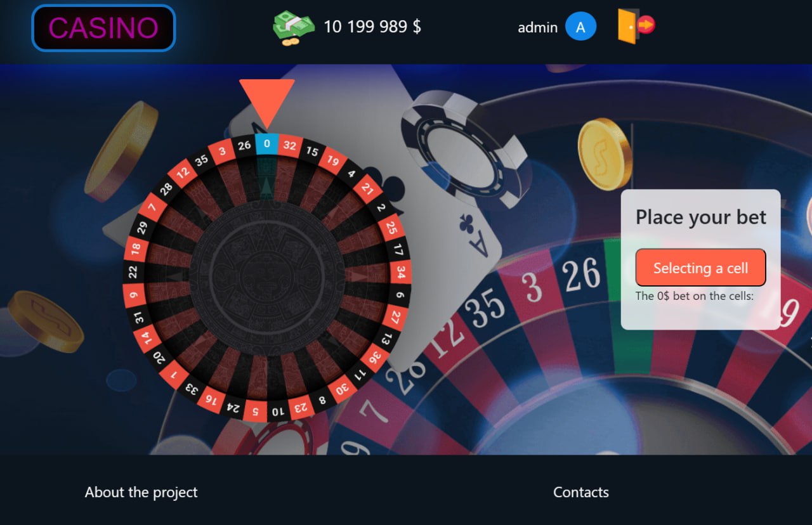Open the Contacts footer section

click(x=581, y=492)
